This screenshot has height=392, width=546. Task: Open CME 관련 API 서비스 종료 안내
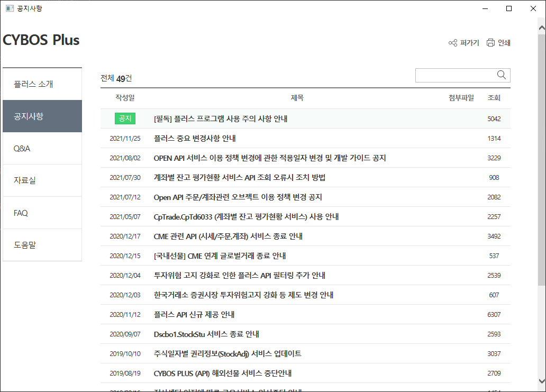pos(228,236)
